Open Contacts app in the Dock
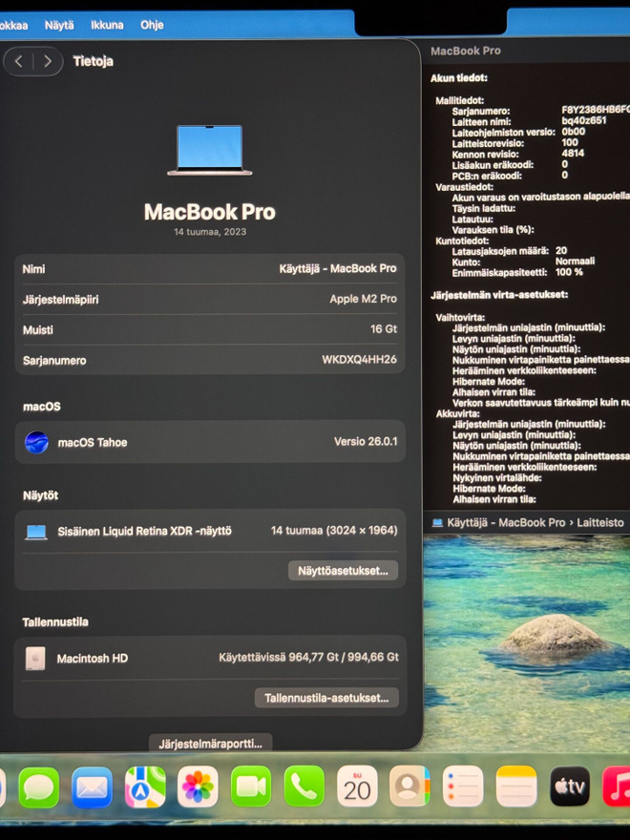 409,786
